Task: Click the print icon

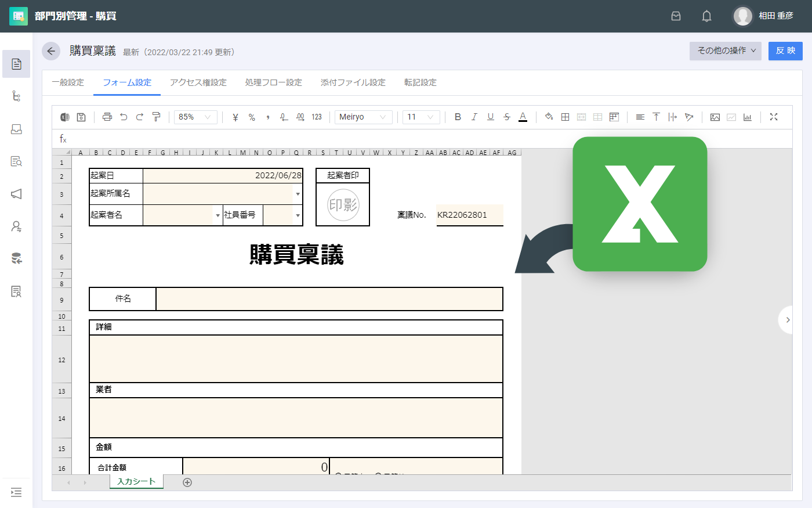Action: [107, 117]
